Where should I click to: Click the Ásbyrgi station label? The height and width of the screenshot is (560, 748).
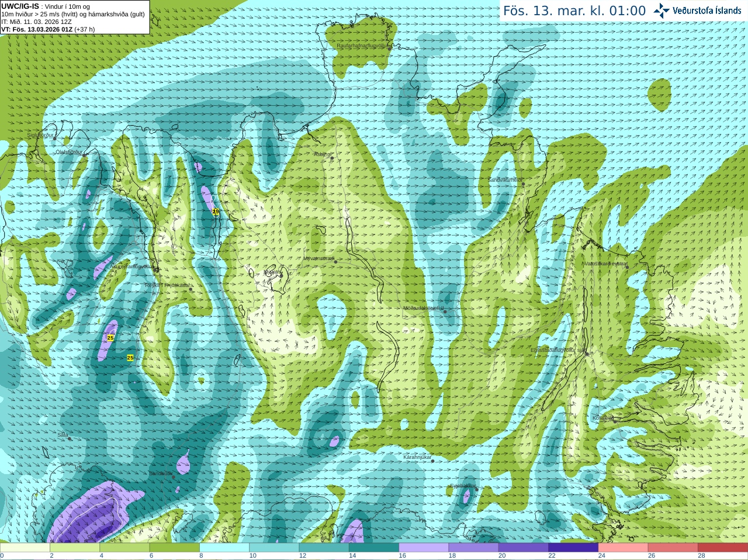pyautogui.click(x=323, y=154)
